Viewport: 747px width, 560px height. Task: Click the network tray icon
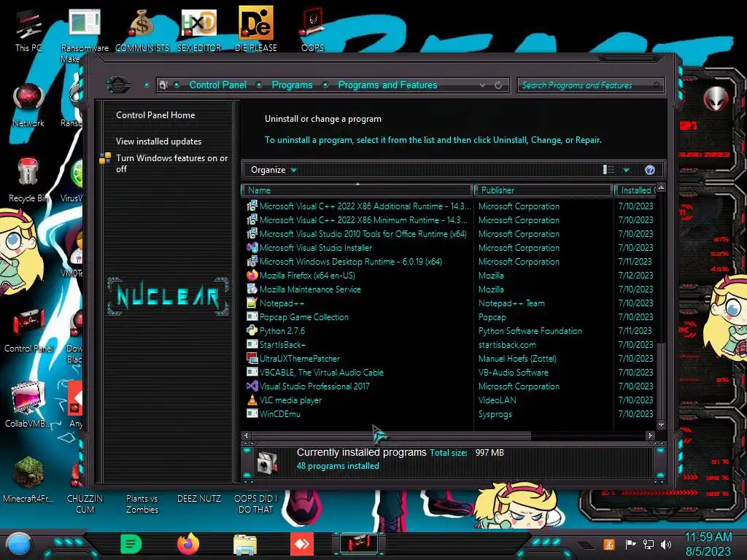click(x=649, y=545)
